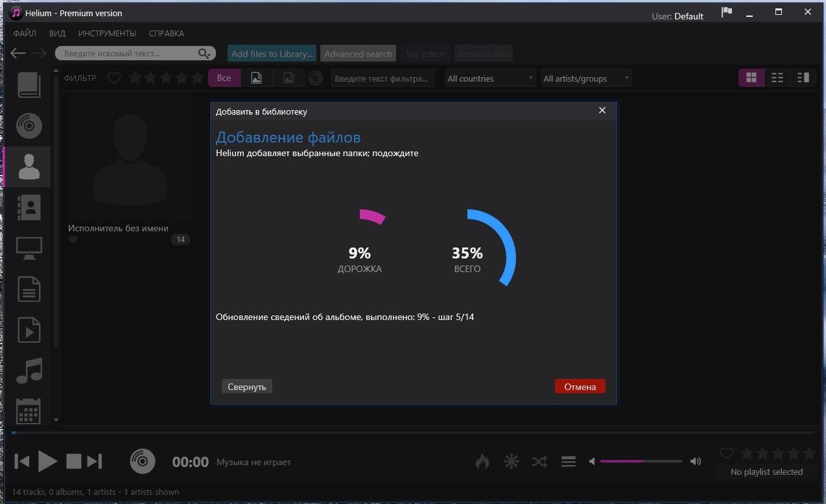Skip to next track
The width and height of the screenshot is (826, 504).
95,461
